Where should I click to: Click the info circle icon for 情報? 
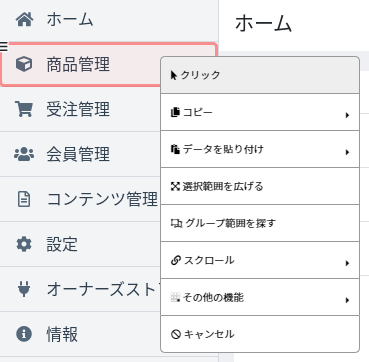pyautogui.click(x=24, y=334)
